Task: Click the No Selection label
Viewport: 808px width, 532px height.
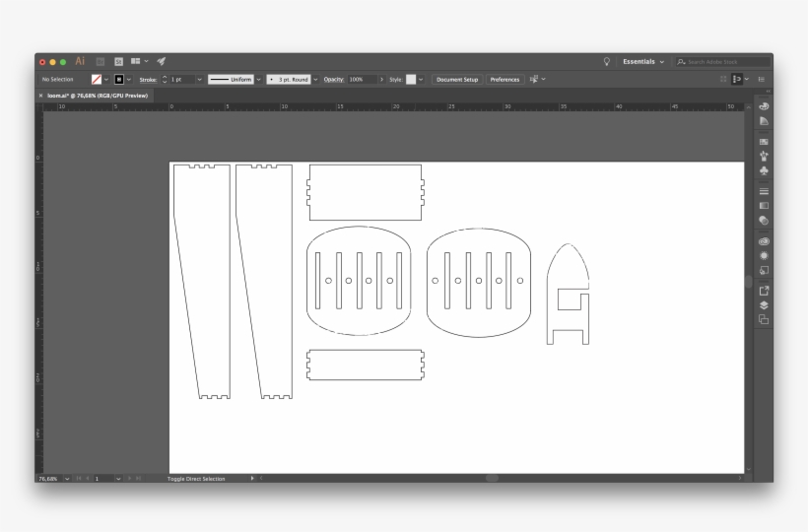Action: [58, 80]
